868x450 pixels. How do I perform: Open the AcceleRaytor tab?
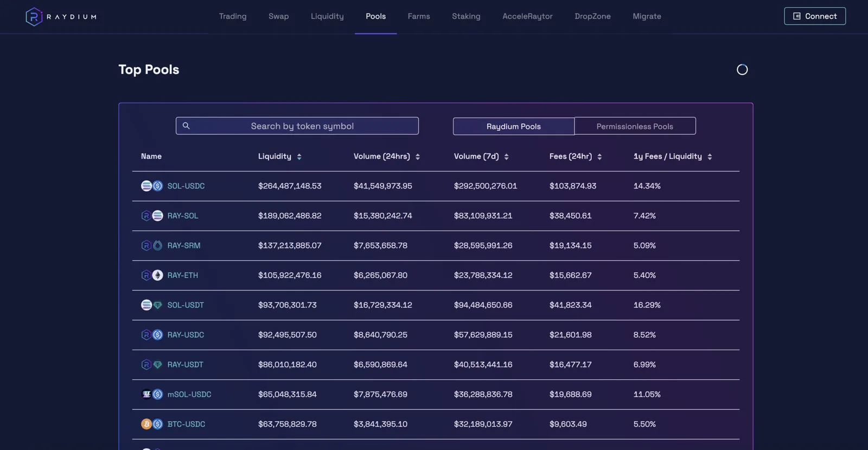point(527,16)
